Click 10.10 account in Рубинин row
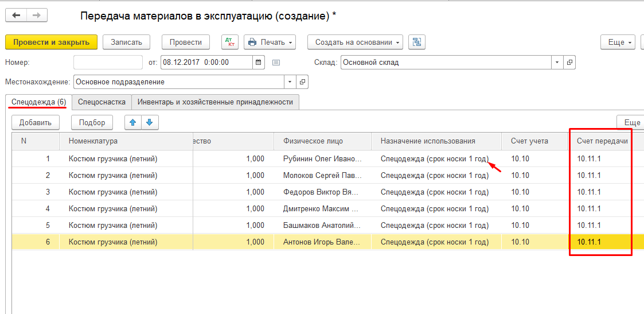 534,158
